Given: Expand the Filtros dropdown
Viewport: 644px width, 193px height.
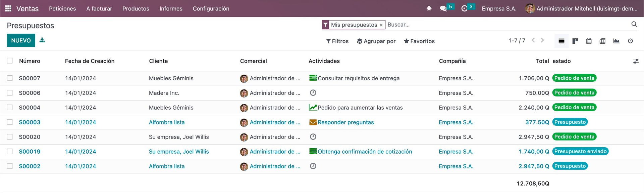Looking at the screenshot, I should pyautogui.click(x=337, y=41).
